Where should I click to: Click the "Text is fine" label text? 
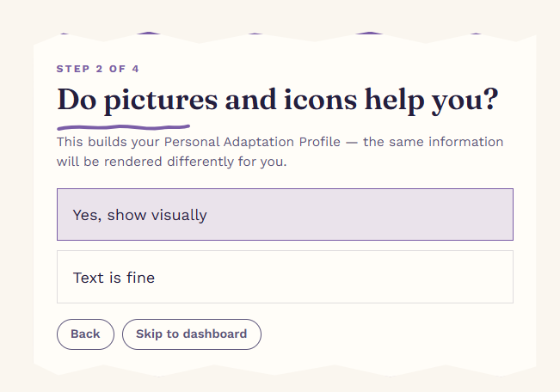point(114,278)
